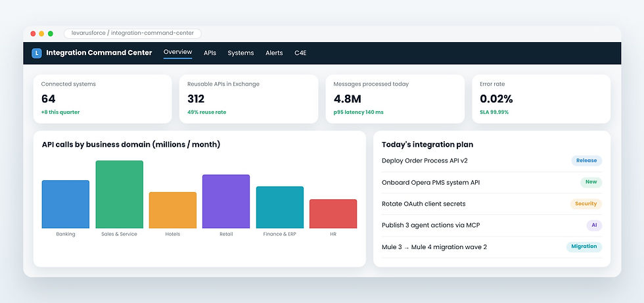Image resolution: width=644 pixels, height=303 pixels.
Task: Click the New tag badge
Action: point(591,182)
